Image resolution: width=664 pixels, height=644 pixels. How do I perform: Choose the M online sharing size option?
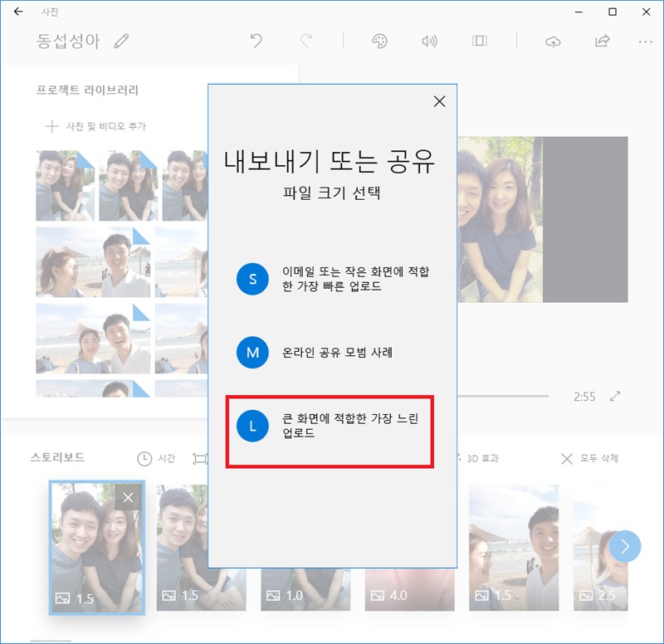pos(251,354)
